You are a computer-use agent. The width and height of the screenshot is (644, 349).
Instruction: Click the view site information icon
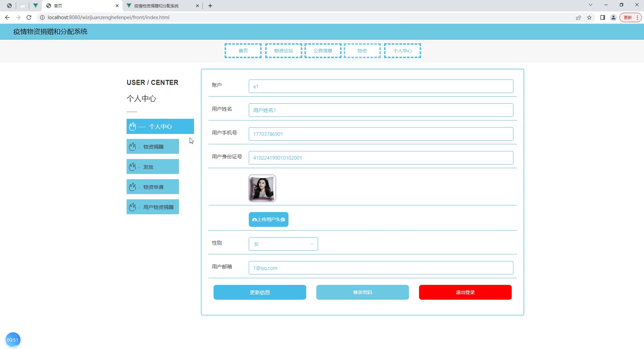[x=42, y=17]
